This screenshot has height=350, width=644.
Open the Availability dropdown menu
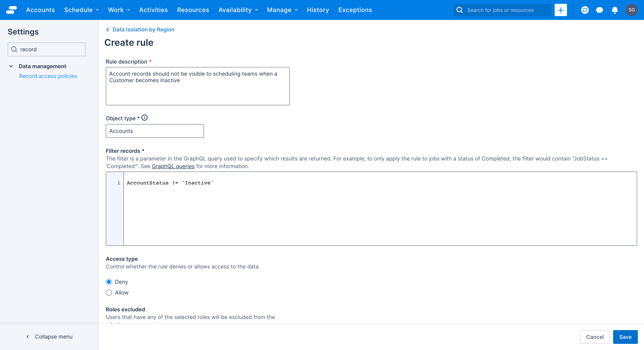(238, 10)
